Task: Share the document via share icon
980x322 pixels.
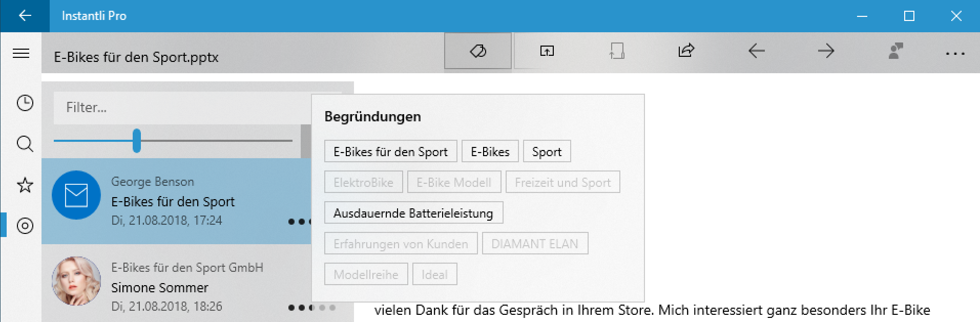Action: pos(686,50)
